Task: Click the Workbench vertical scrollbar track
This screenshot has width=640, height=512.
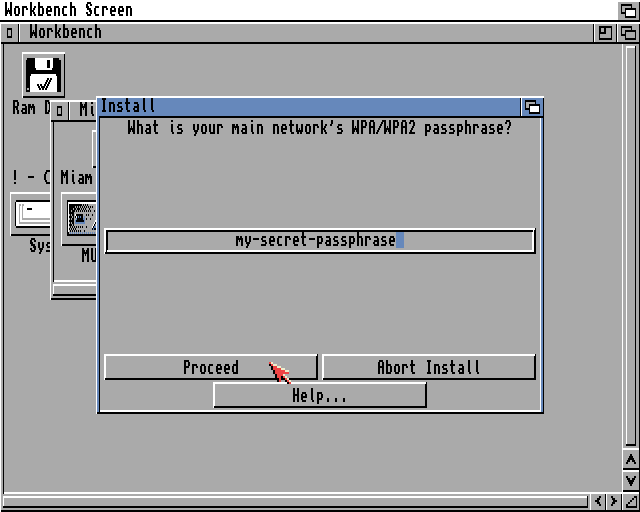Action: pos(631,245)
